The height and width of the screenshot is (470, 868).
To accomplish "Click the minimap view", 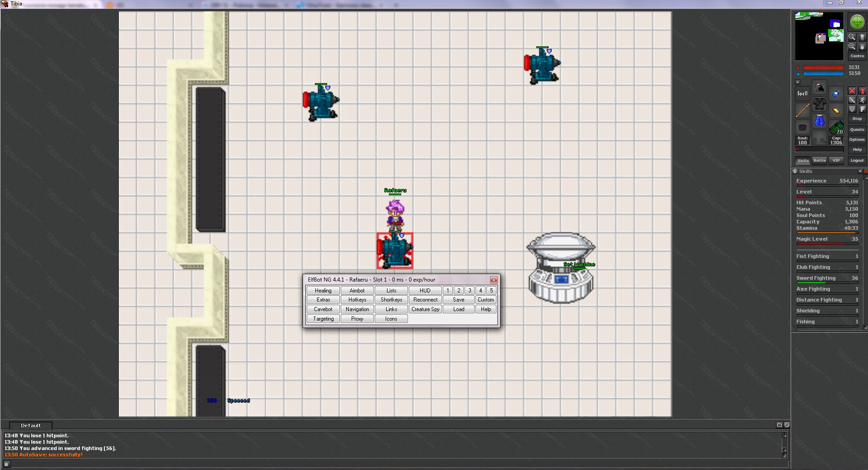I will (819, 36).
